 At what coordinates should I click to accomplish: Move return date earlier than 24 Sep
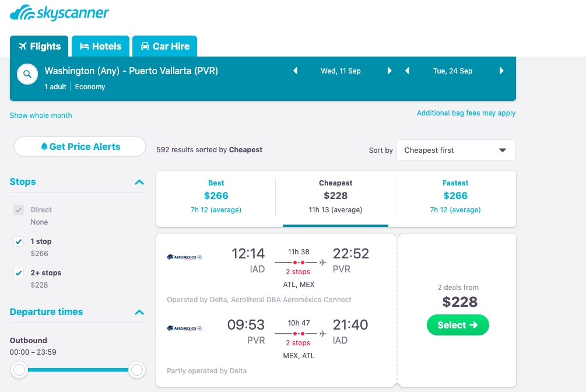tap(408, 71)
